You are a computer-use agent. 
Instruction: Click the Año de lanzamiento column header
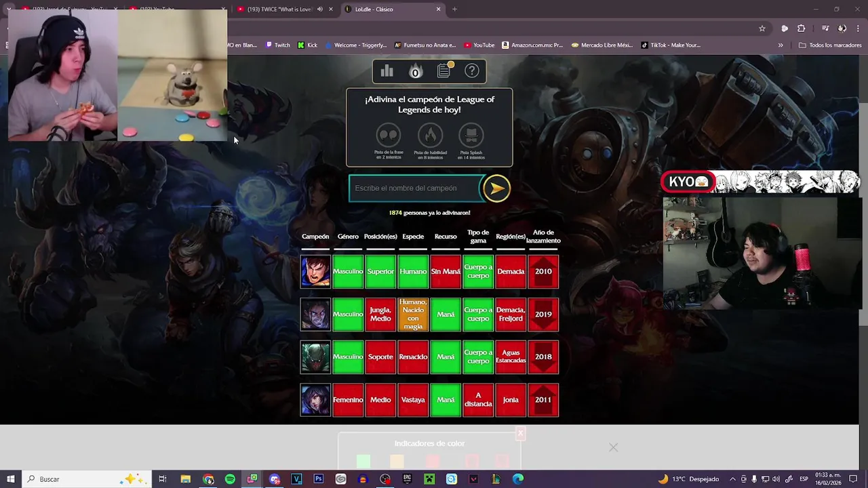click(x=543, y=237)
